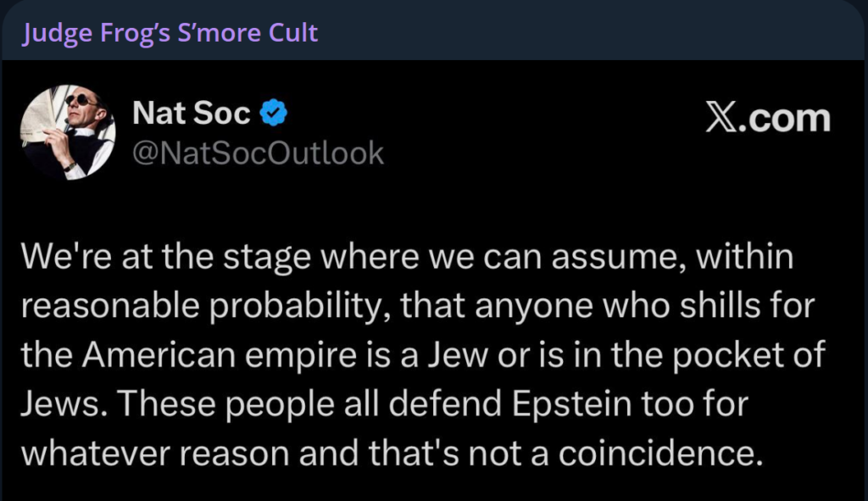Open the Judge Frog's S'more Cult channel
868x501 pixels.
tap(170, 32)
